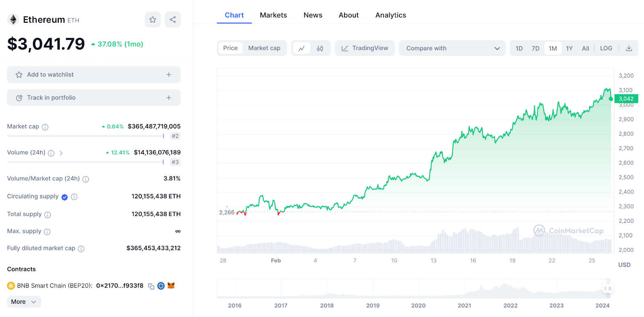Click the 3.81% volume ratio value
644x317 pixels.
click(x=172, y=179)
